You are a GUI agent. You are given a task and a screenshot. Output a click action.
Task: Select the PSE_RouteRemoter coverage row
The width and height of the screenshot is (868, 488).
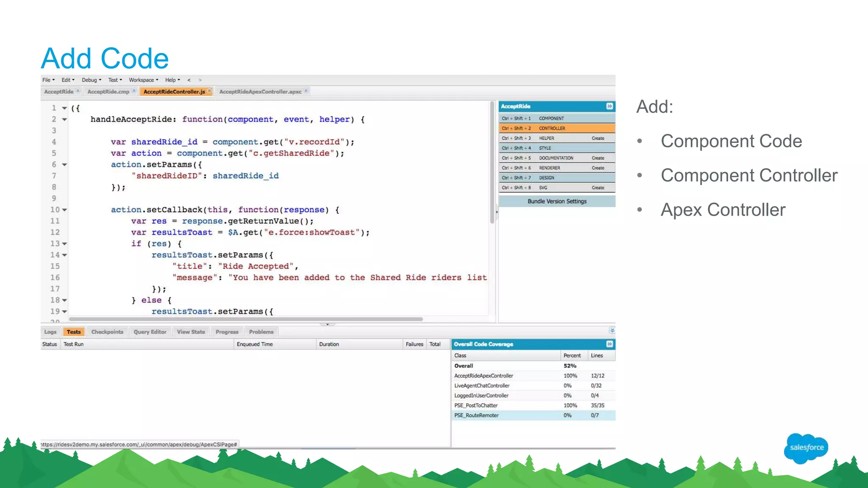534,415
